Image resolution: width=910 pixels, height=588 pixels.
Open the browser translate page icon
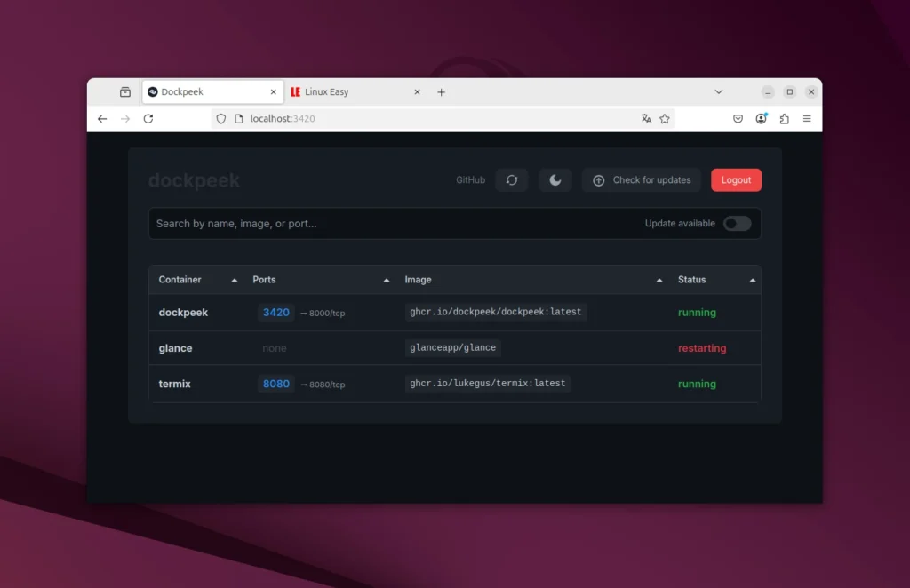[x=646, y=119]
